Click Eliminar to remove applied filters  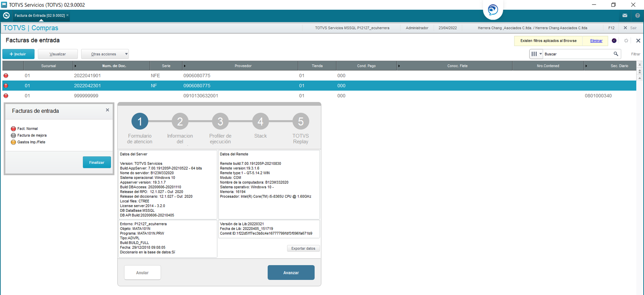click(x=596, y=41)
